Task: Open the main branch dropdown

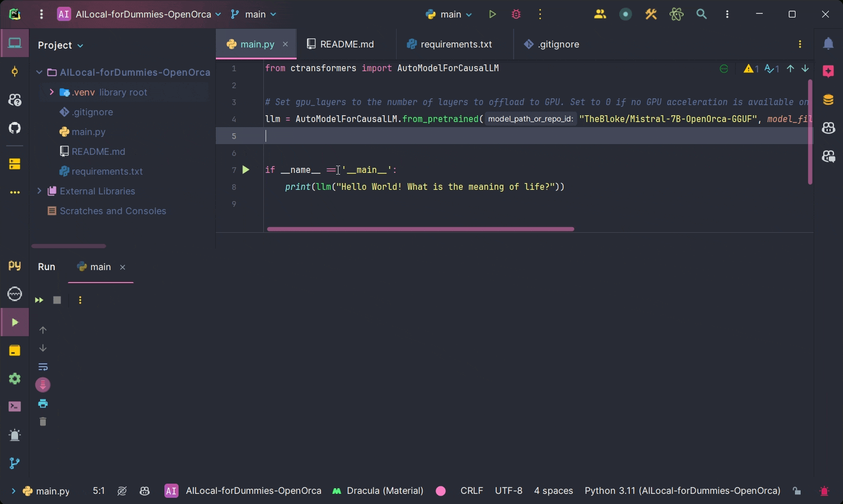Action: (254, 14)
